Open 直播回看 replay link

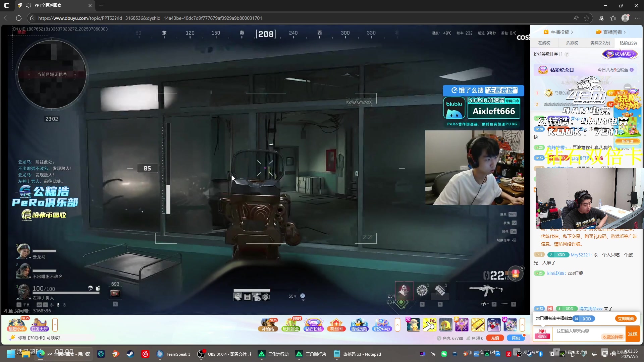pos(611,32)
